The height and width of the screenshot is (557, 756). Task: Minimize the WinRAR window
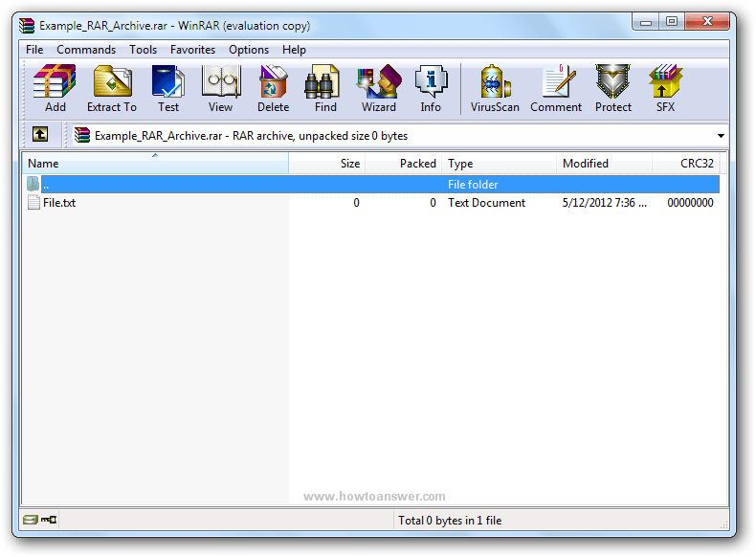pos(646,22)
